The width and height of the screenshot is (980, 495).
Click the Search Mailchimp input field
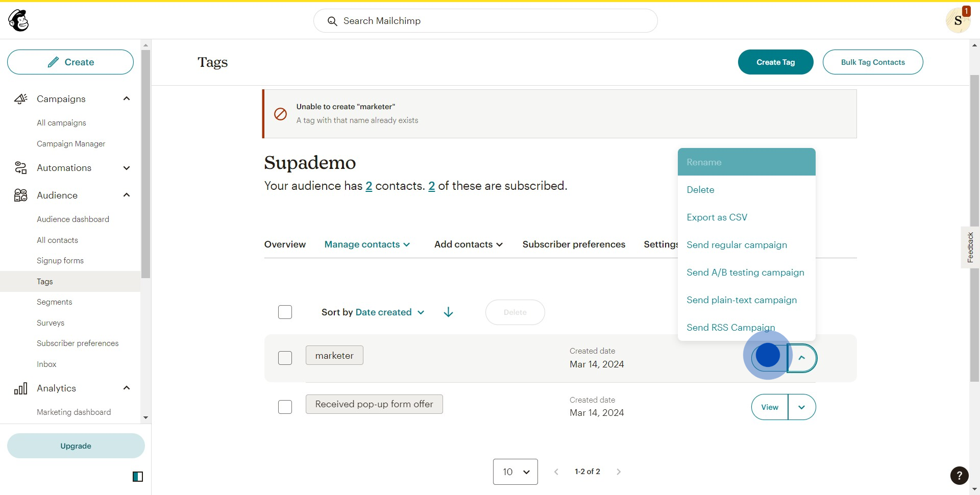coord(485,21)
